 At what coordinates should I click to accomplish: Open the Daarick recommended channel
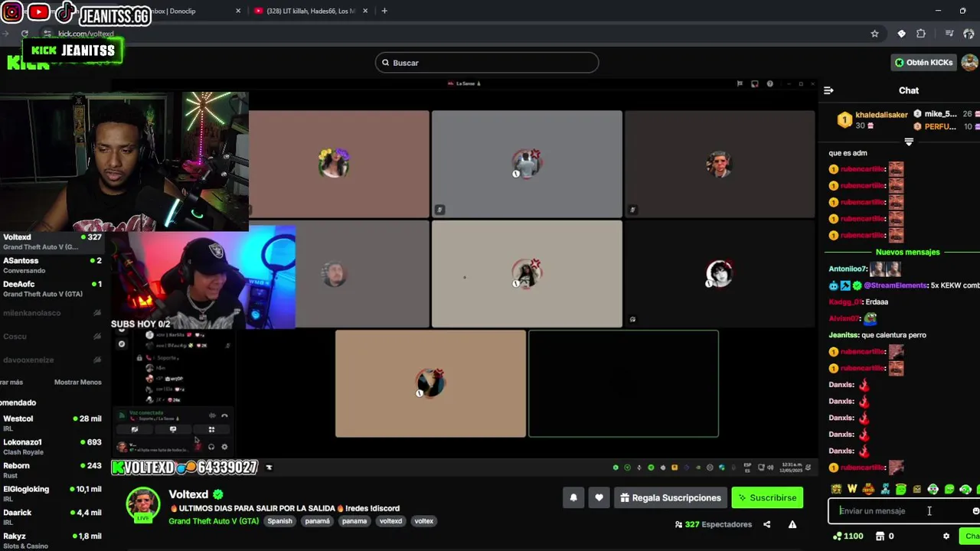pyautogui.click(x=52, y=517)
